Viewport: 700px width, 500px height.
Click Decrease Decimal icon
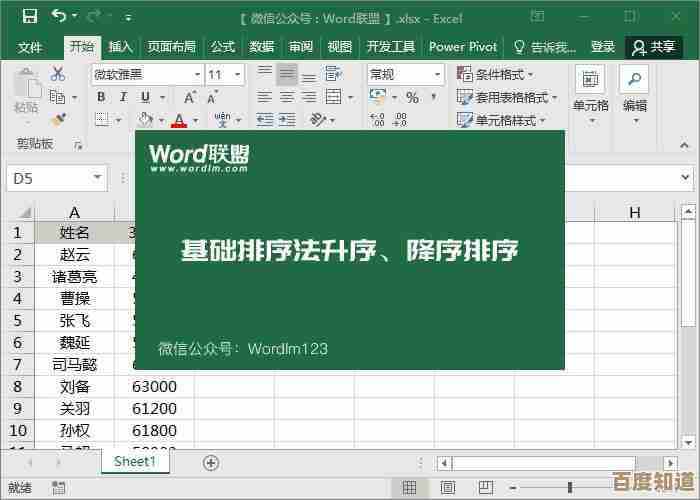(400, 120)
